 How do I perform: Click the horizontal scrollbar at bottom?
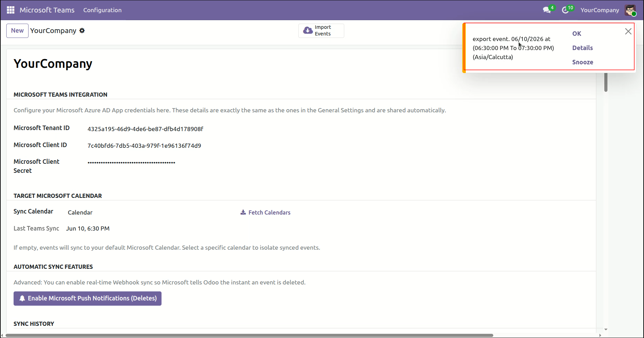249,335
